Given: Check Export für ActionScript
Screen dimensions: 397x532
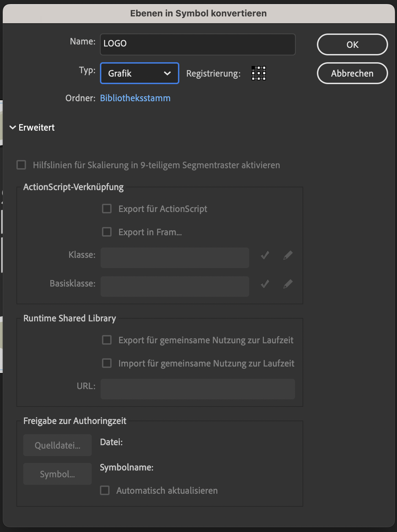Looking at the screenshot, I should pyautogui.click(x=107, y=209).
